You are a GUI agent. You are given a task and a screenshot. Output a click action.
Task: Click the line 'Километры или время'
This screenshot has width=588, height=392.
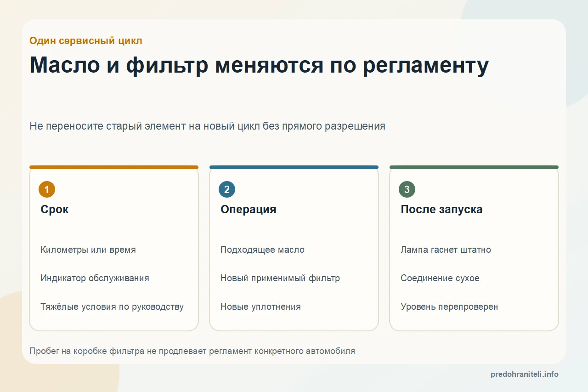coord(88,250)
